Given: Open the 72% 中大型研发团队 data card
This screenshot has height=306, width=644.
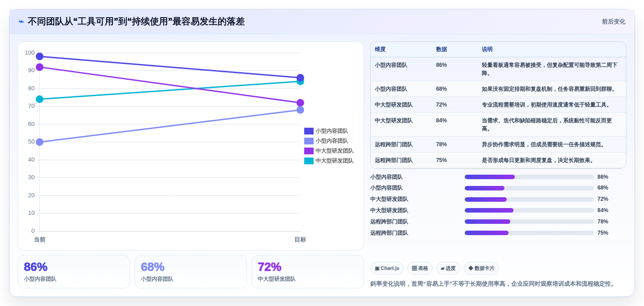Looking at the screenshot, I should 308,272.
